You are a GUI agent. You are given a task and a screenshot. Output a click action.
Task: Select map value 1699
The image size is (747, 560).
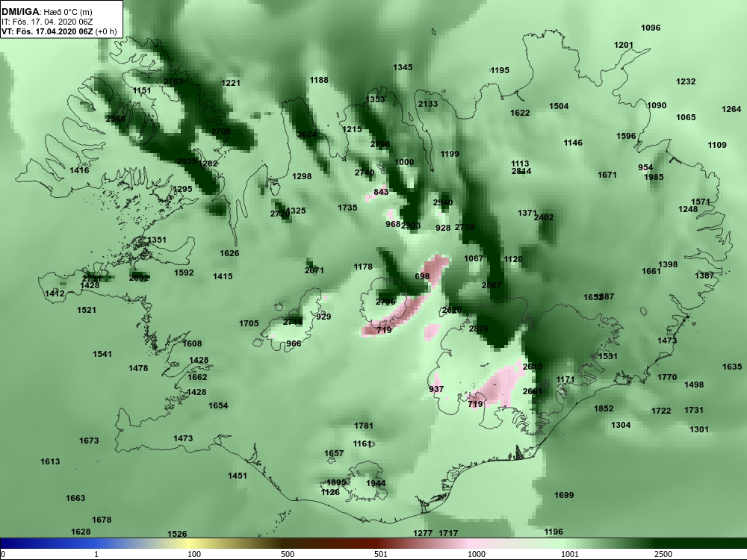[564, 495]
